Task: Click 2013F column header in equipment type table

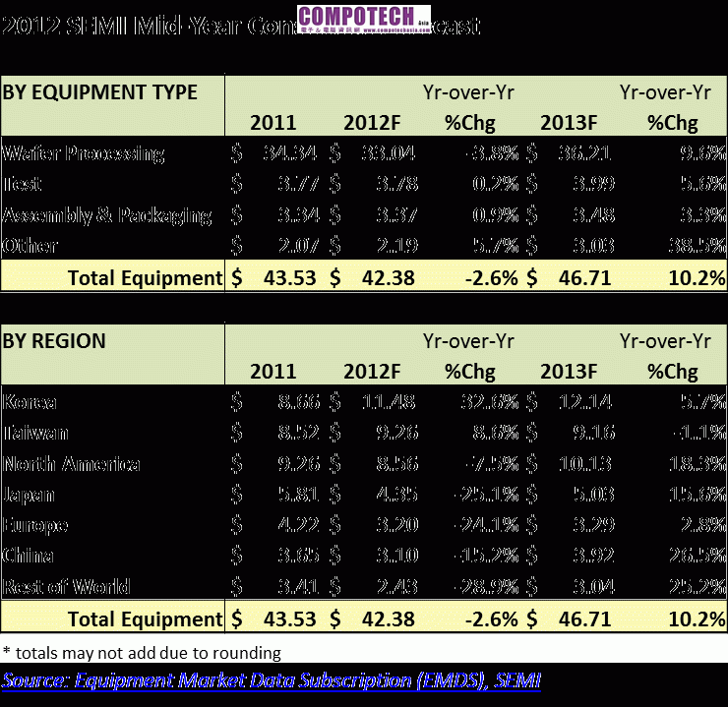Action: click(x=568, y=123)
